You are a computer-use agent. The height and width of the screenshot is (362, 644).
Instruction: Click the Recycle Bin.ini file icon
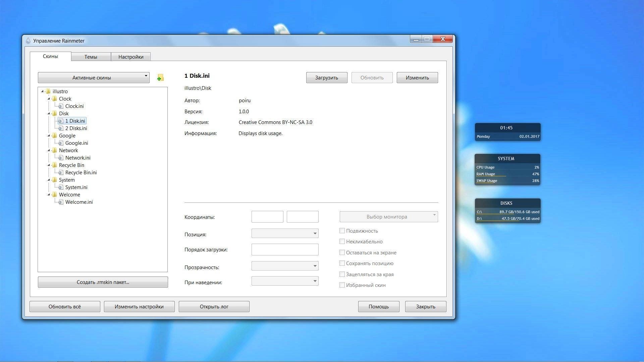click(x=61, y=172)
